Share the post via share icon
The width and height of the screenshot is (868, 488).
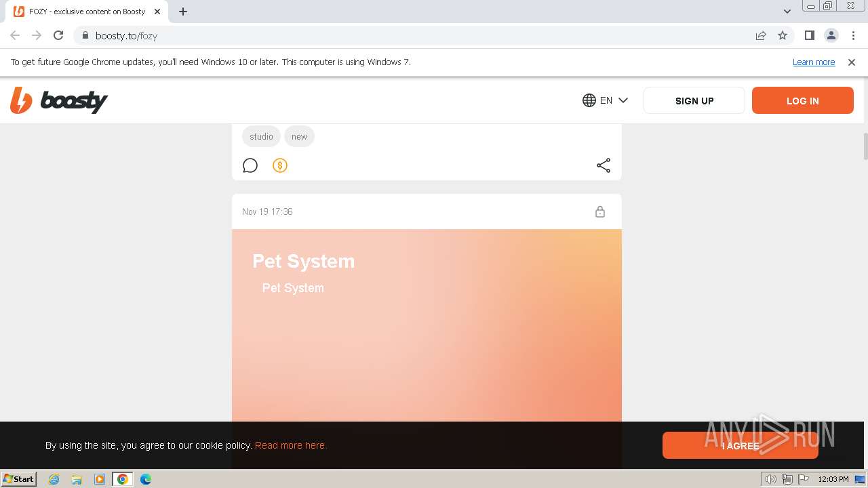point(604,165)
